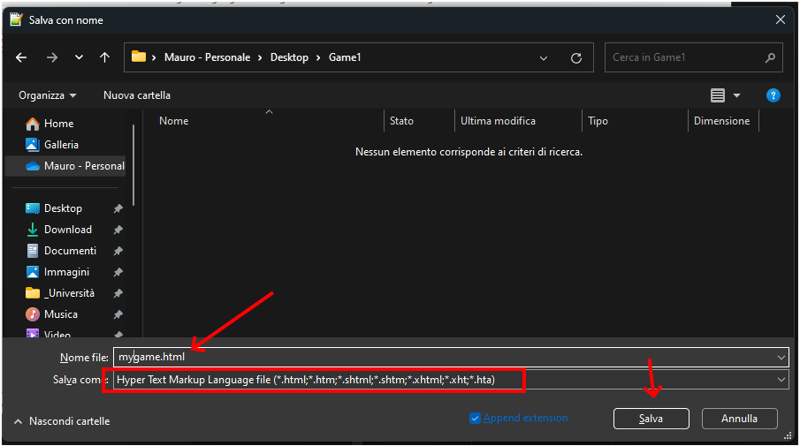Go forward using the right arrow
800x446 pixels.
[x=52, y=58]
